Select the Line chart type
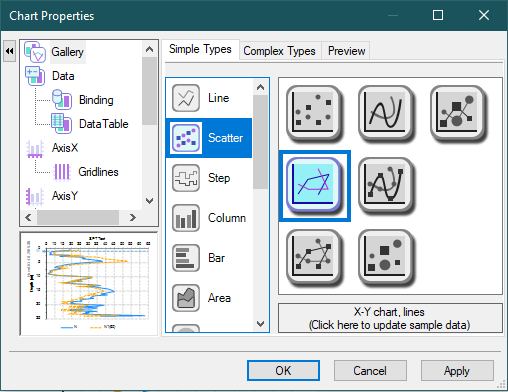 point(209,98)
